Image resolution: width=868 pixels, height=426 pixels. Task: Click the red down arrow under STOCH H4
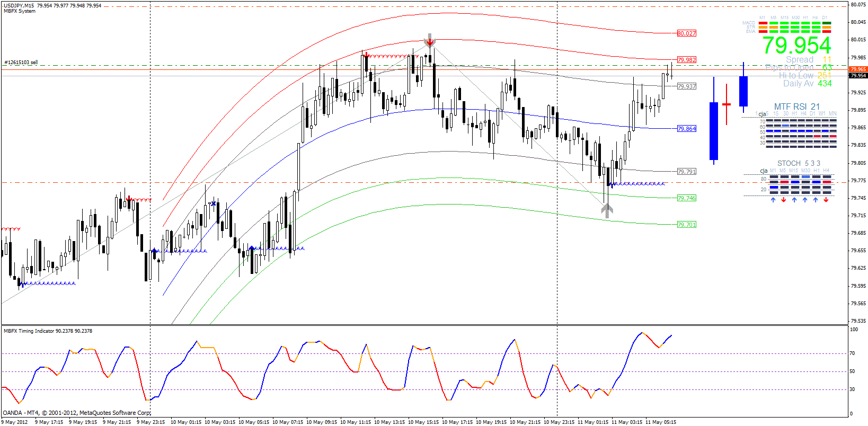826,200
